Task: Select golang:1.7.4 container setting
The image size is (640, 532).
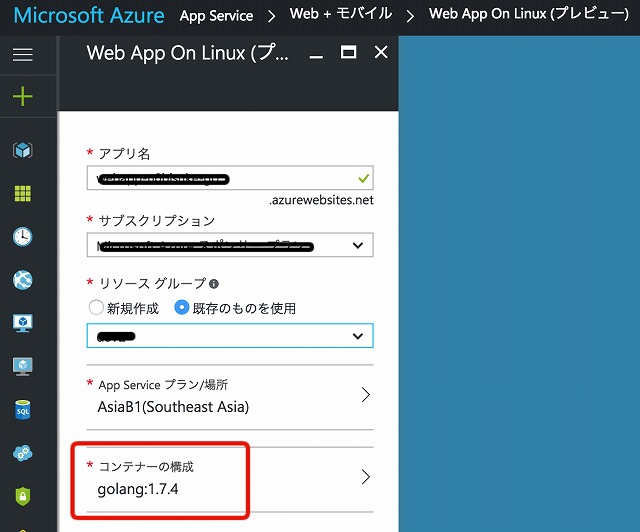Action: tap(138, 489)
